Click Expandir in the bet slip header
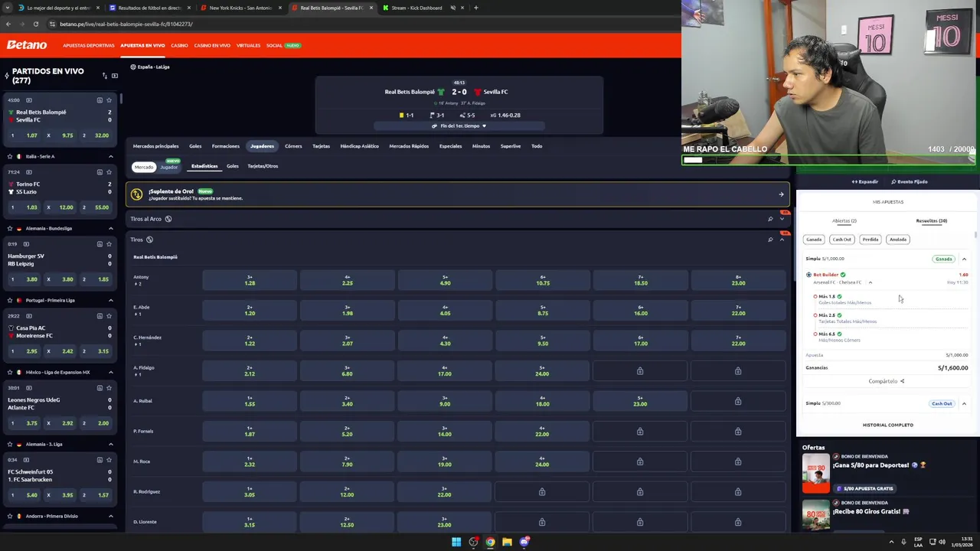The width and height of the screenshot is (980, 551). (865, 181)
